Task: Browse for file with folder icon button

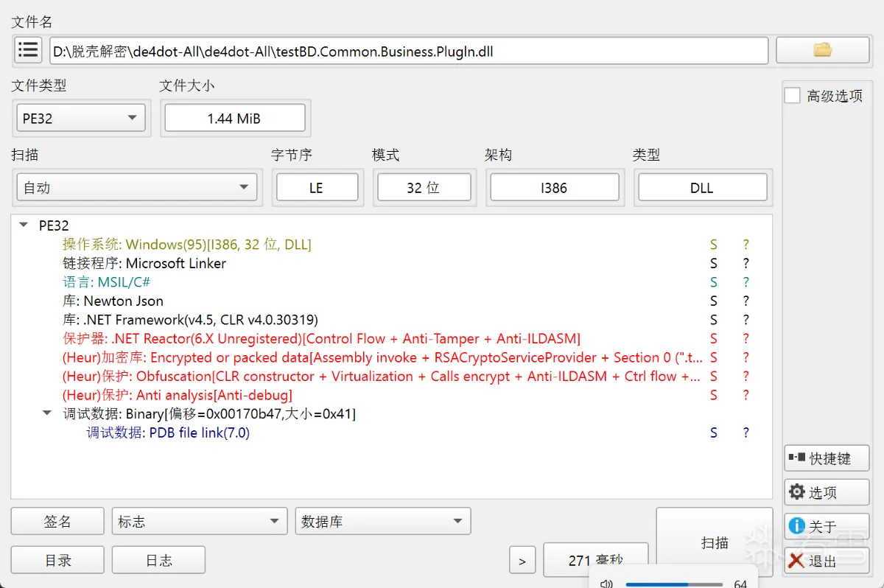Action: click(x=822, y=50)
